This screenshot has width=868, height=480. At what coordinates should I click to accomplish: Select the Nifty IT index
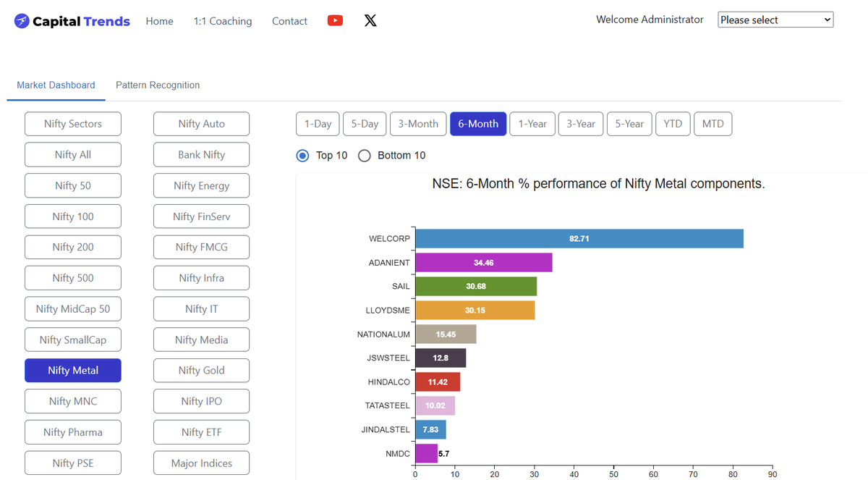tap(202, 309)
